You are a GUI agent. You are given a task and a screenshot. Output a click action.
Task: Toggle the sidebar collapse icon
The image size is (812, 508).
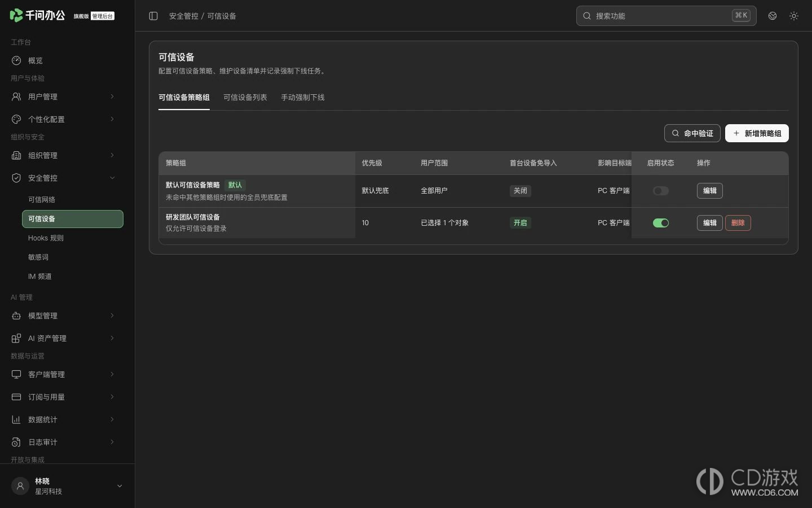pos(153,16)
